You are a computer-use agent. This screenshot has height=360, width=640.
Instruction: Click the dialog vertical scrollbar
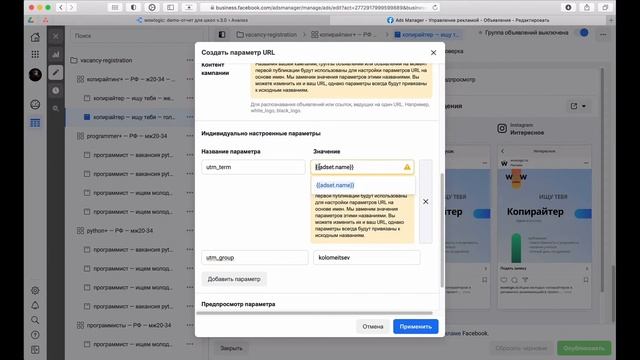tap(442, 229)
